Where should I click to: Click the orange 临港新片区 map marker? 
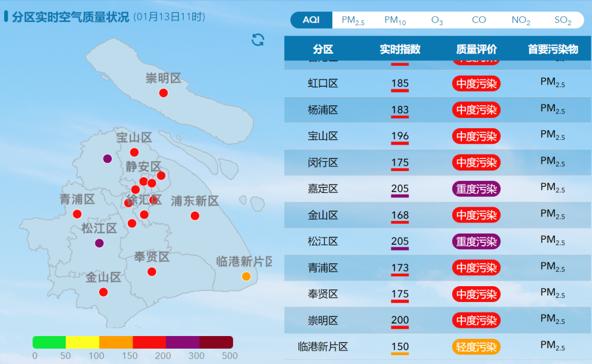tap(246, 276)
